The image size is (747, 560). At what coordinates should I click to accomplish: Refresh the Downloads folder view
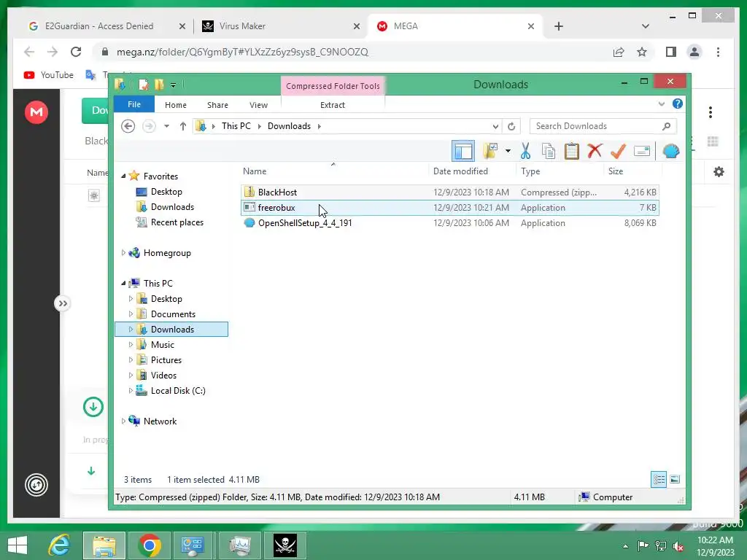click(511, 126)
